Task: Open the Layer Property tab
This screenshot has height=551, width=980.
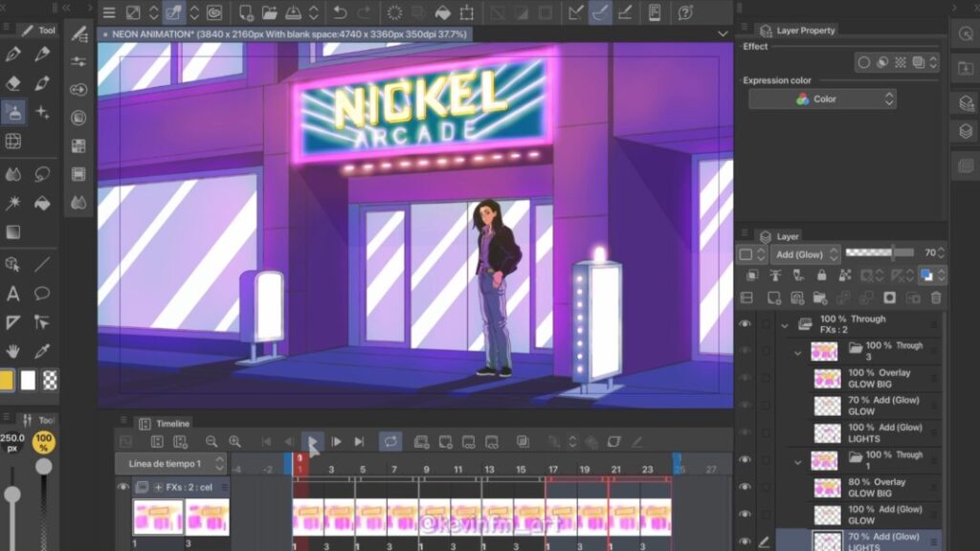Action: [805, 31]
